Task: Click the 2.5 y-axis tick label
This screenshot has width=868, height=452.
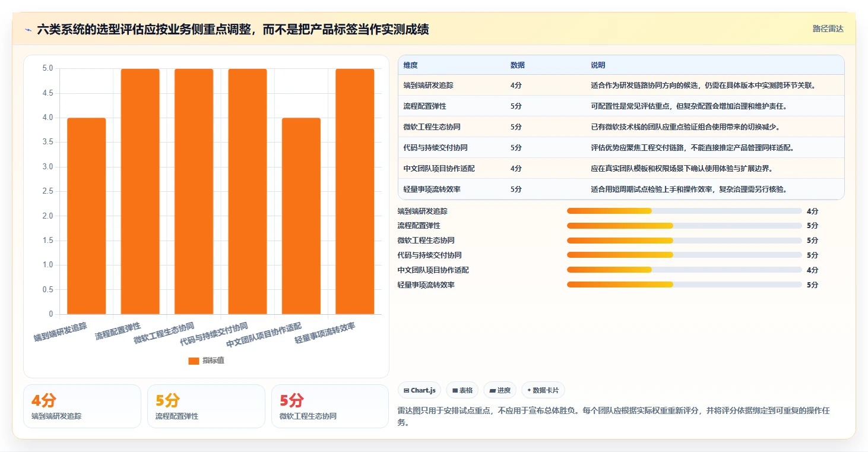Action: (47, 191)
